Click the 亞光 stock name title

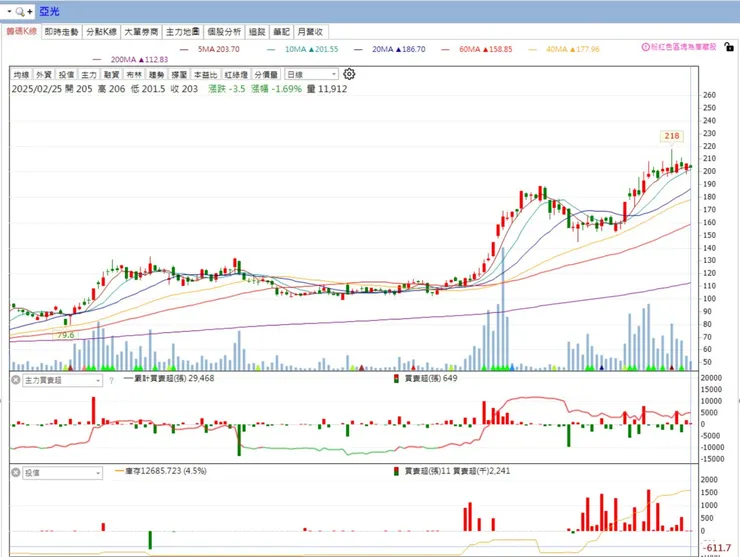point(49,12)
